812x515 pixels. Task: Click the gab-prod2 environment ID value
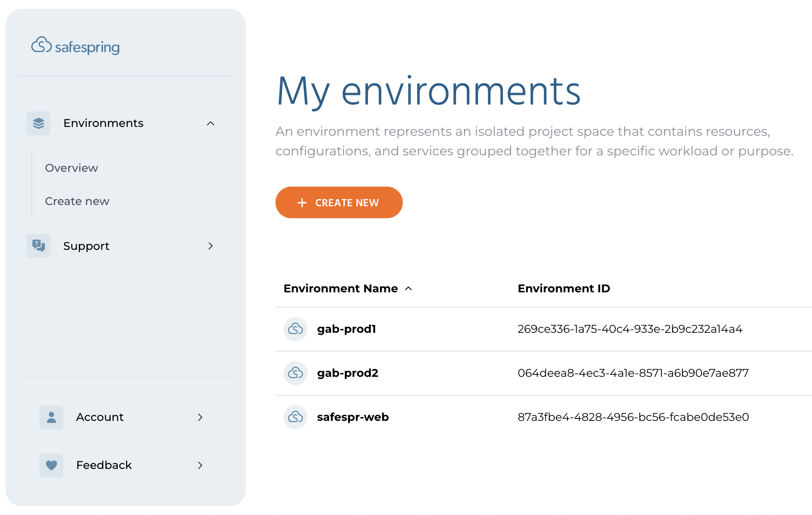pyautogui.click(x=633, y=373)
